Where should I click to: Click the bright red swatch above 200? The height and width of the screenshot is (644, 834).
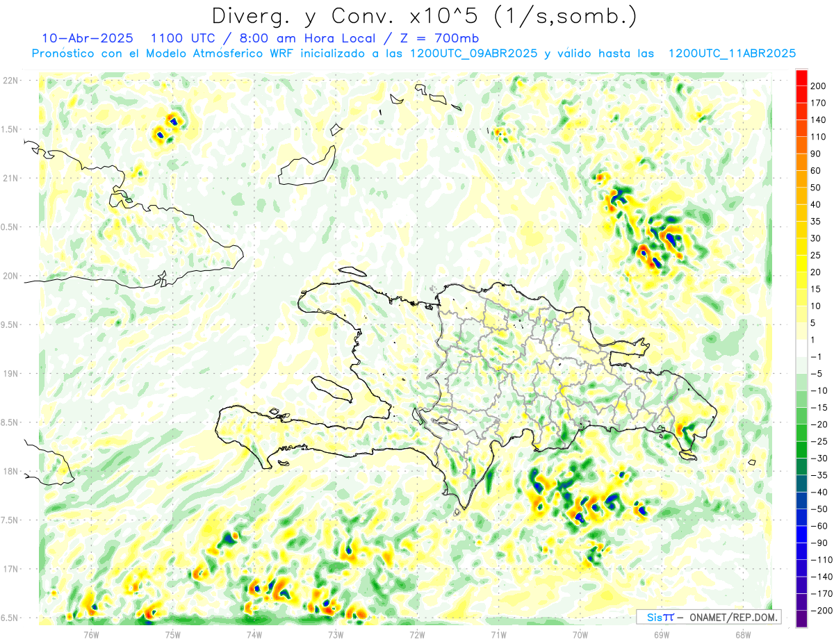[x=801, y=78]
